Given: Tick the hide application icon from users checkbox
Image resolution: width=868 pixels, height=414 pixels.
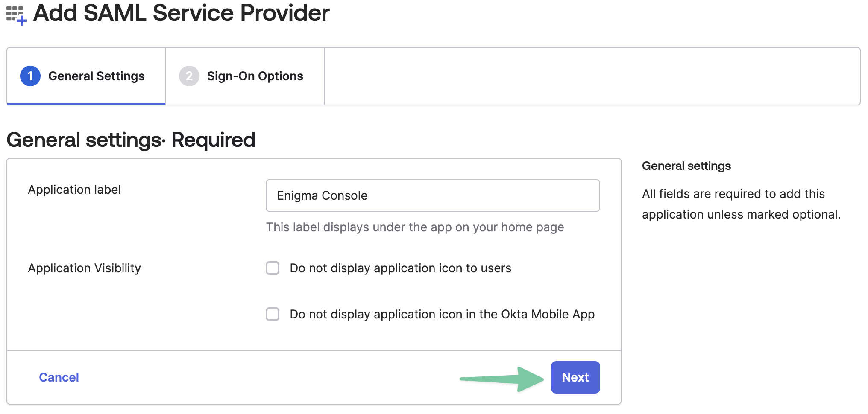Looking at the screenshot, I should pos(273,268).
